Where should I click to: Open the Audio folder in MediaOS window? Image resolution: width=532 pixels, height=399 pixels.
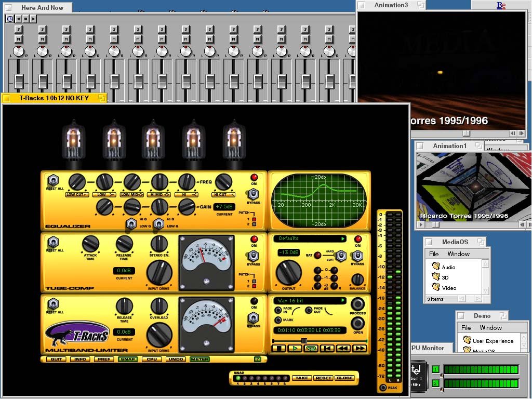click(x=444, y=267)
